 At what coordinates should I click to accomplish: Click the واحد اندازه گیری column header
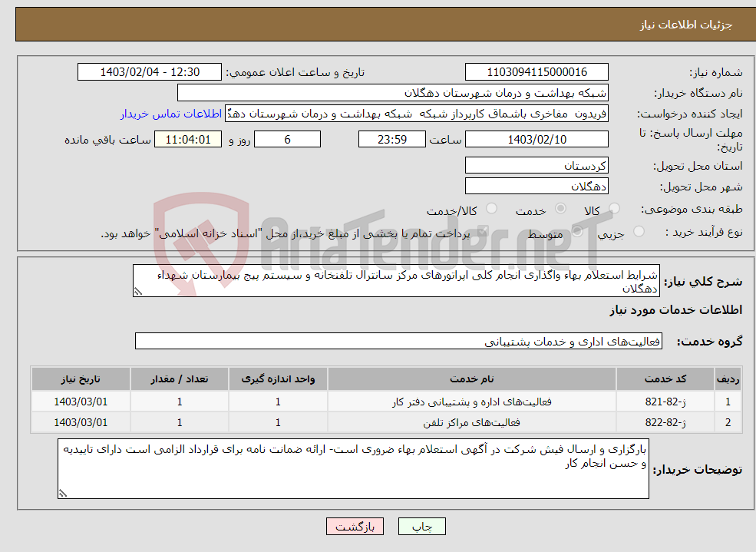tap(278, 379)
